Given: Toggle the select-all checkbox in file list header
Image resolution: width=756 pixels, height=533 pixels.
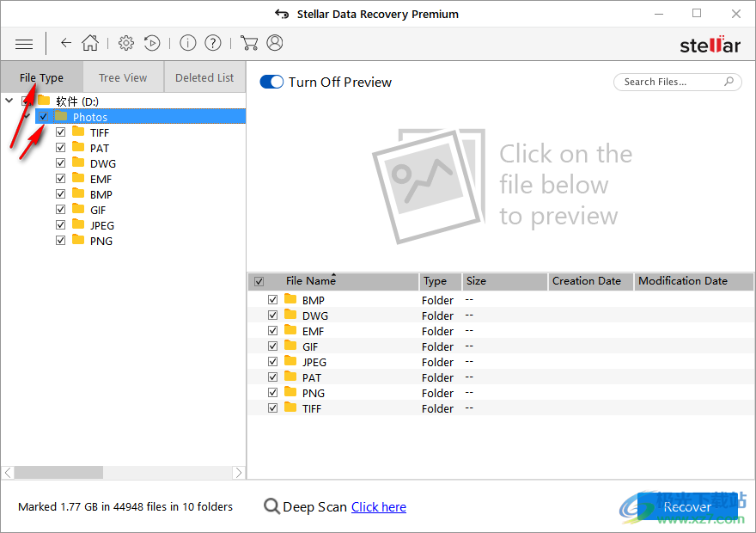Looking at the screenshot, I should (x=259, y=281).
